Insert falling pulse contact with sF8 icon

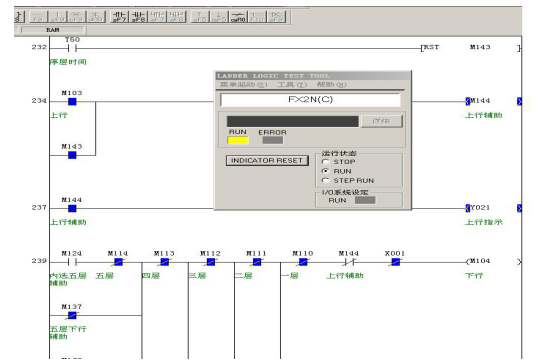point(138,16)
